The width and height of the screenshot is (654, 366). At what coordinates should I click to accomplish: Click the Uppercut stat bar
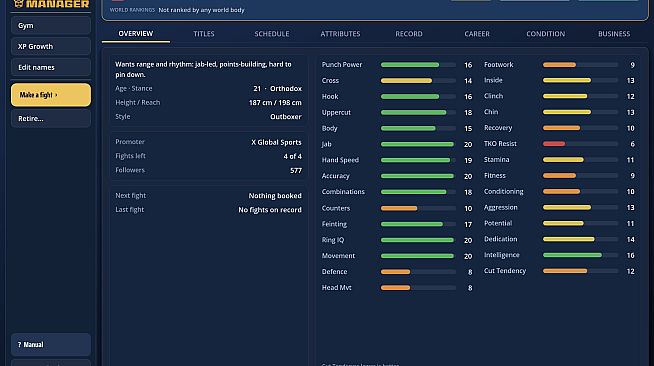(x=418, y=113)
